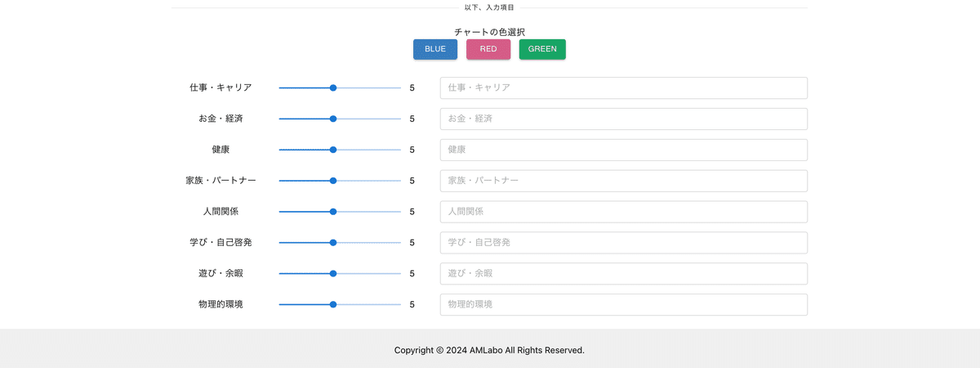Click the 物理的環境 row label

(x=220, y=304)
